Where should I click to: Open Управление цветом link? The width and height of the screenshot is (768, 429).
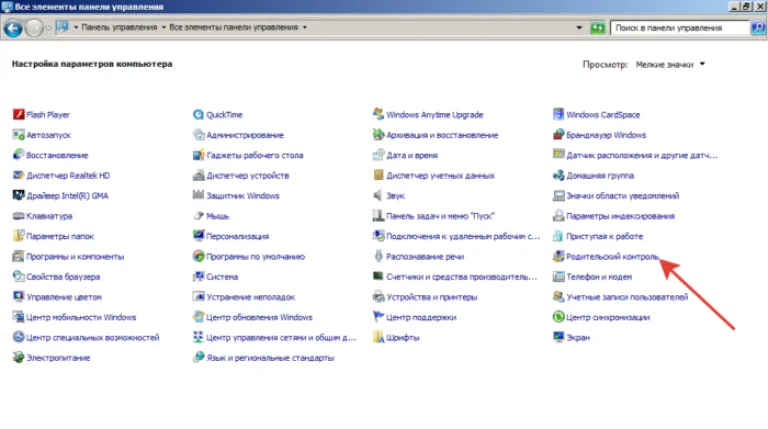[64, 297]
